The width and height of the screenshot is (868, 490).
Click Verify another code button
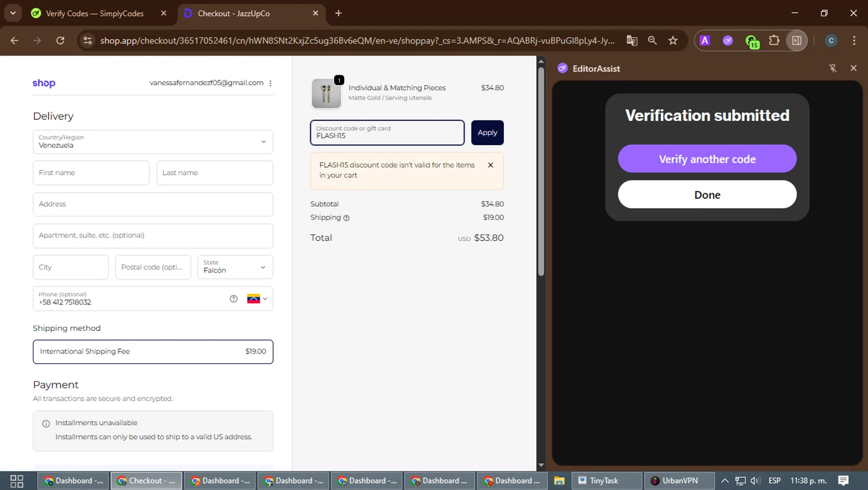[x=707, y=159]
